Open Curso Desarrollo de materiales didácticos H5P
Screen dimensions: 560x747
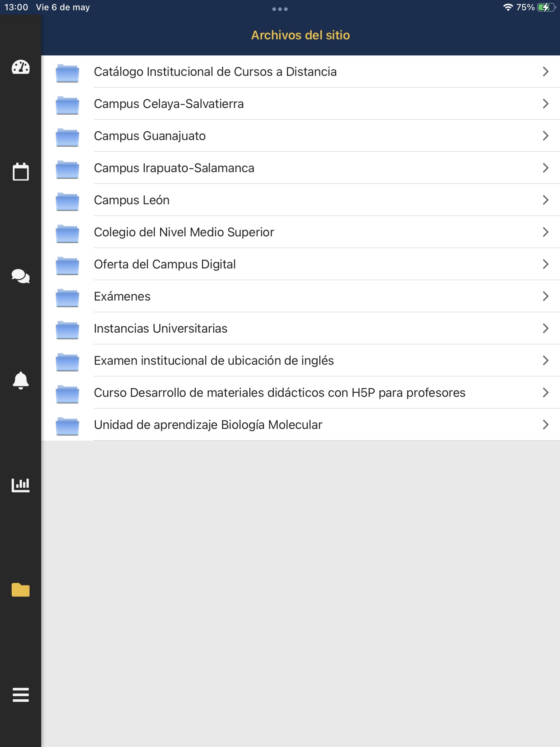click(300, 392)
